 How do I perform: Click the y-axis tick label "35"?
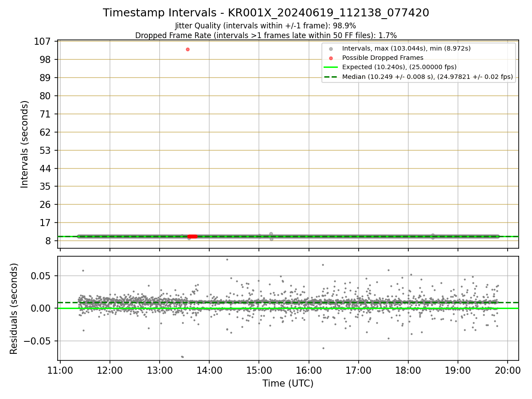(46, 186)
